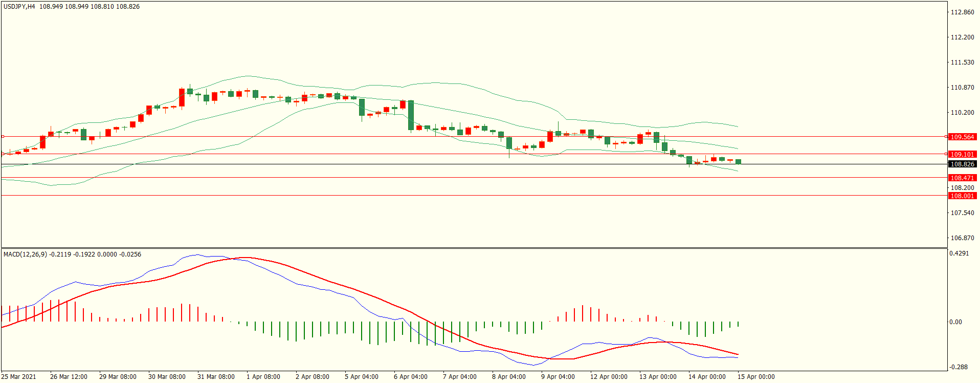Click the 25 Mar 2021 date on time axis
This screenshot has height=383, width=980.
19,377
